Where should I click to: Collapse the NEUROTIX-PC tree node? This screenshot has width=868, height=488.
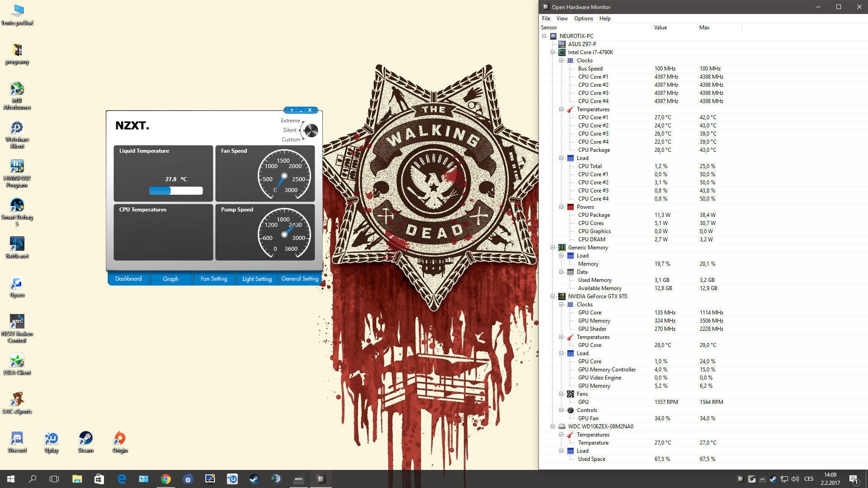(x=544, y=36)
